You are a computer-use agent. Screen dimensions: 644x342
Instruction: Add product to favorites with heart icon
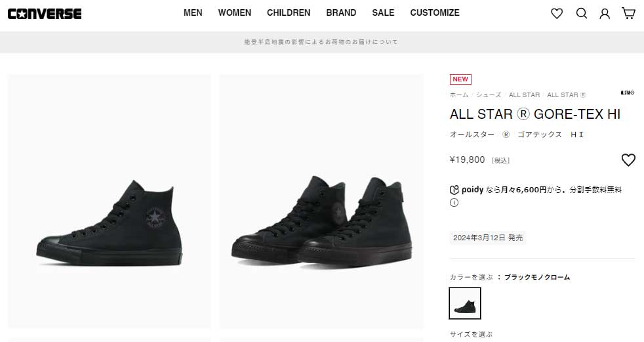tap(628, 160)
